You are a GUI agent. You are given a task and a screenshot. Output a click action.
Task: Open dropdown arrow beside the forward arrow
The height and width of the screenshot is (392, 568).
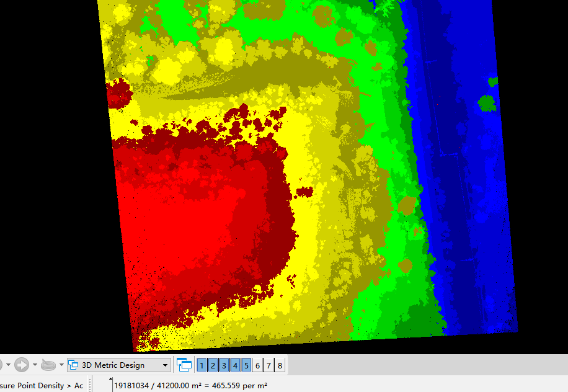35,365
